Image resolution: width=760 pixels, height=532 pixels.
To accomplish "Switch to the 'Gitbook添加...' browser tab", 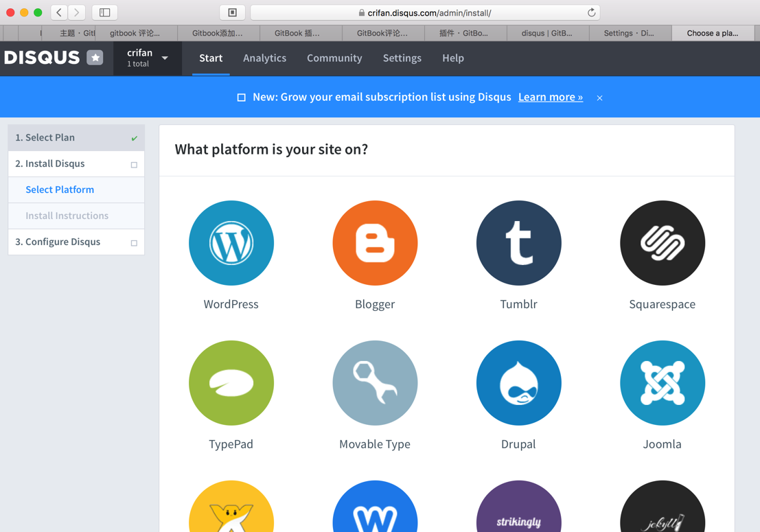I will [x=218, y=33].
